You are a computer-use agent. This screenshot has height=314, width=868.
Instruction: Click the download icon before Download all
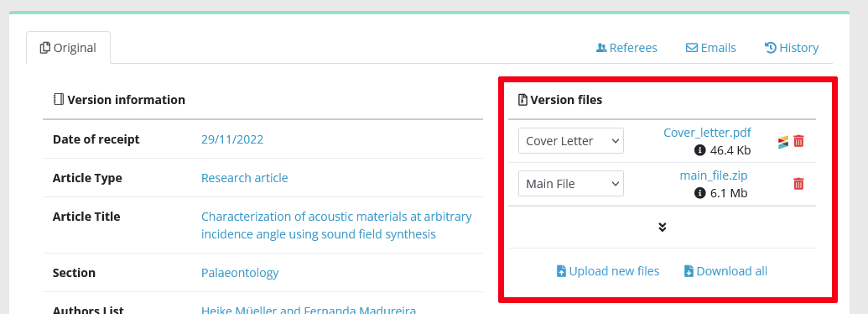[689, 271]
